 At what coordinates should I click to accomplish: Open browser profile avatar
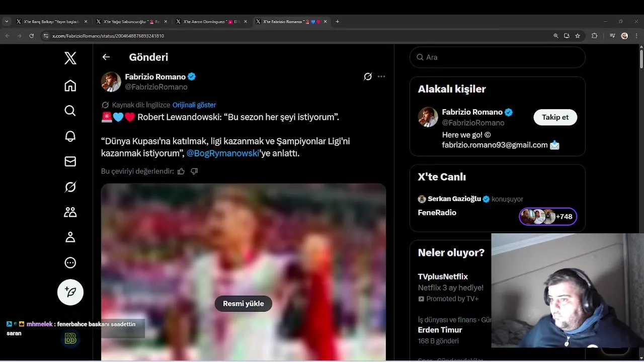(624, 36)
